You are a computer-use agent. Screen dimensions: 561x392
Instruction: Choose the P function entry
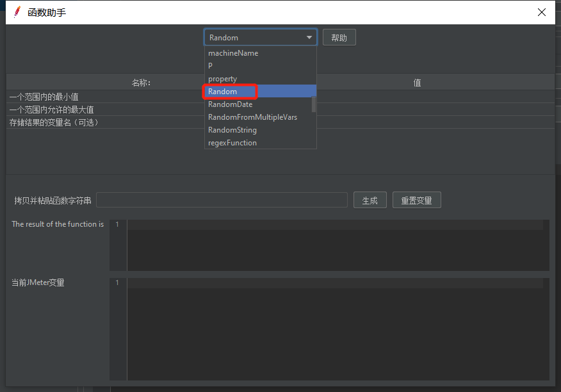260,66
